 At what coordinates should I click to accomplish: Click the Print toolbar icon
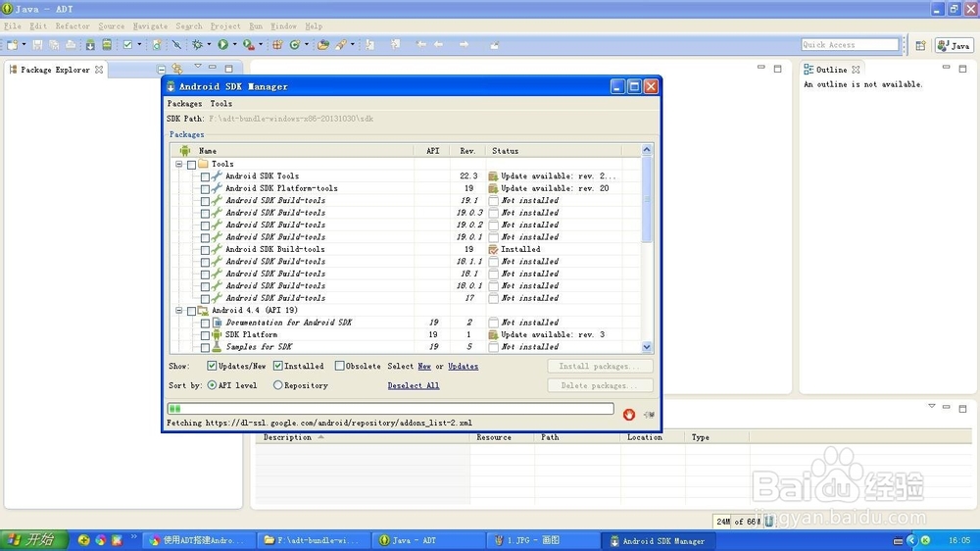(x=71, y=44)
